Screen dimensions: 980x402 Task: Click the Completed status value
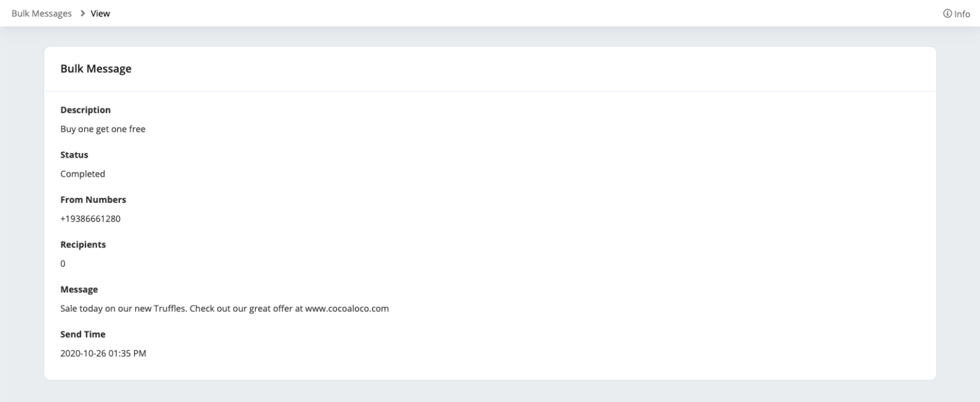[82, 174]
